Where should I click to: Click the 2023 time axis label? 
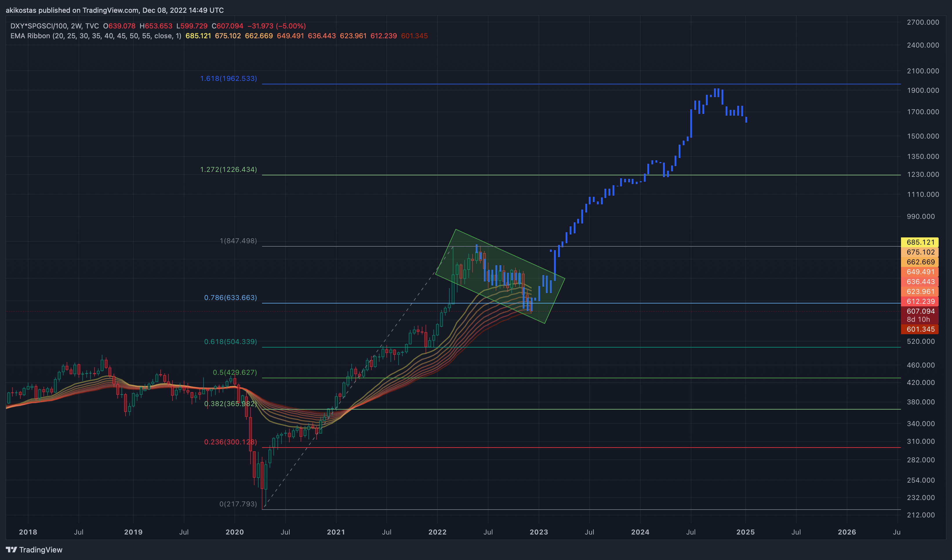click(539, 532)
